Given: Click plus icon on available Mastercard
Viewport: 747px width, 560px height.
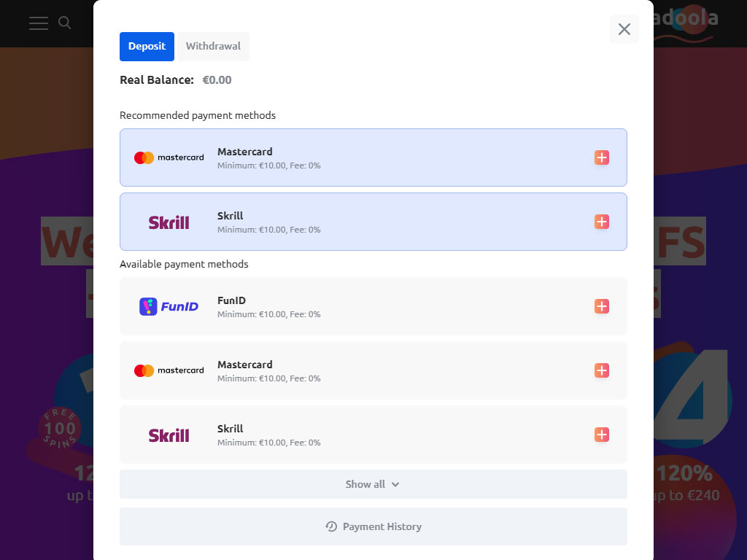Looking at the screenshot, I should [x=602, y=370].
